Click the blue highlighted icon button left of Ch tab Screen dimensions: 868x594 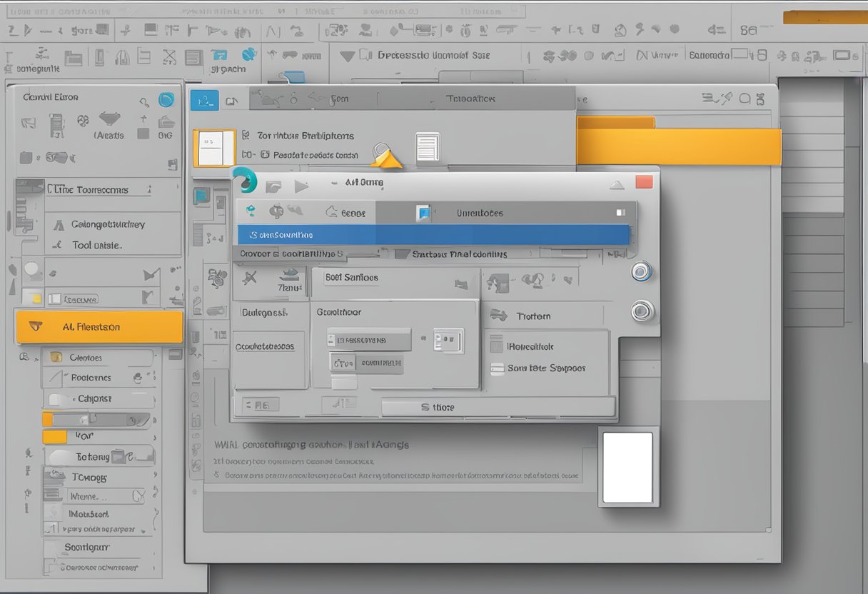(x=204, y=101)
